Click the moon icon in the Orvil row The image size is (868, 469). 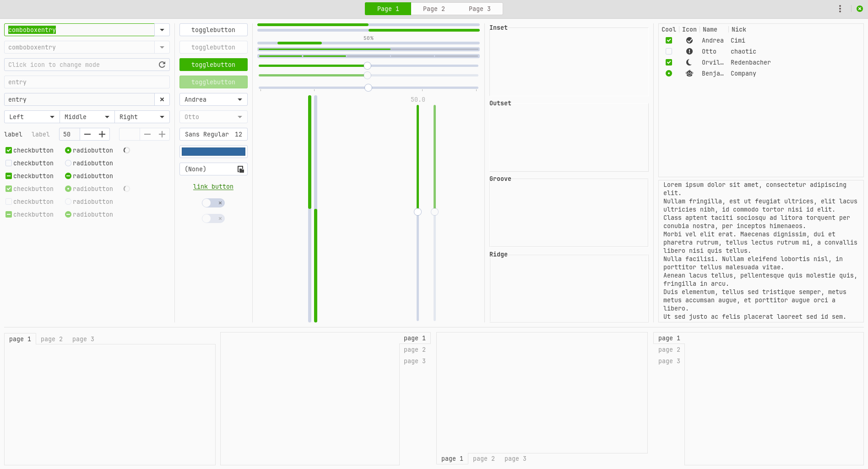click(689, 62)
